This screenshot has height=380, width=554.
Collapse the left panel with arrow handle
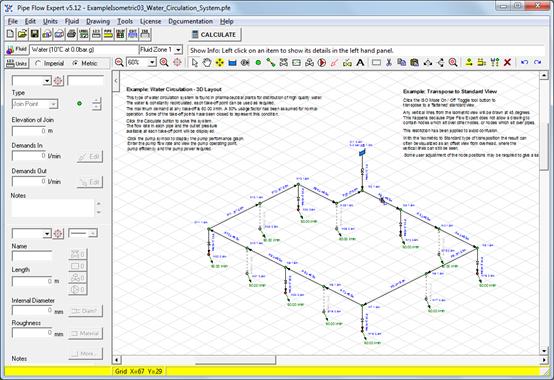pos(116,81)
